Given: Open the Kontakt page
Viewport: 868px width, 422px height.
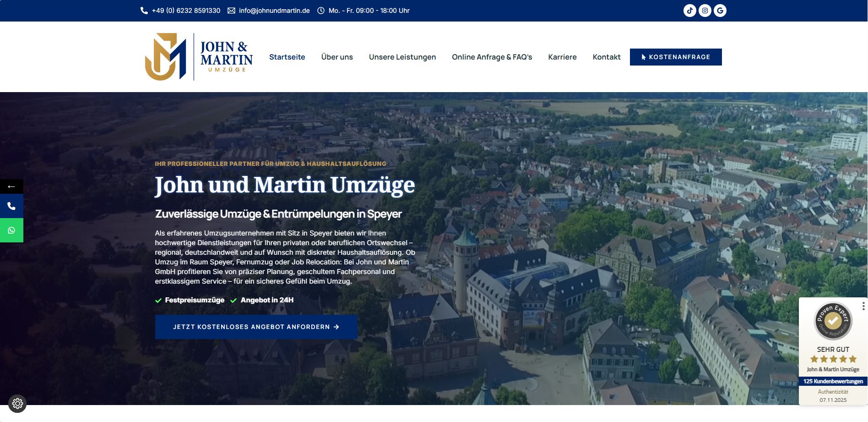Looking at the screenshot, I should (607, 57).
